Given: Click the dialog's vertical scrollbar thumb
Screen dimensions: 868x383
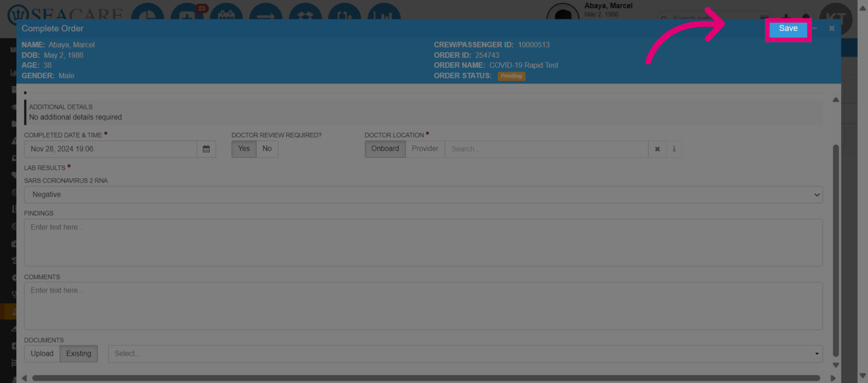Looking at the screenshot, I should [x=836, y=251].
